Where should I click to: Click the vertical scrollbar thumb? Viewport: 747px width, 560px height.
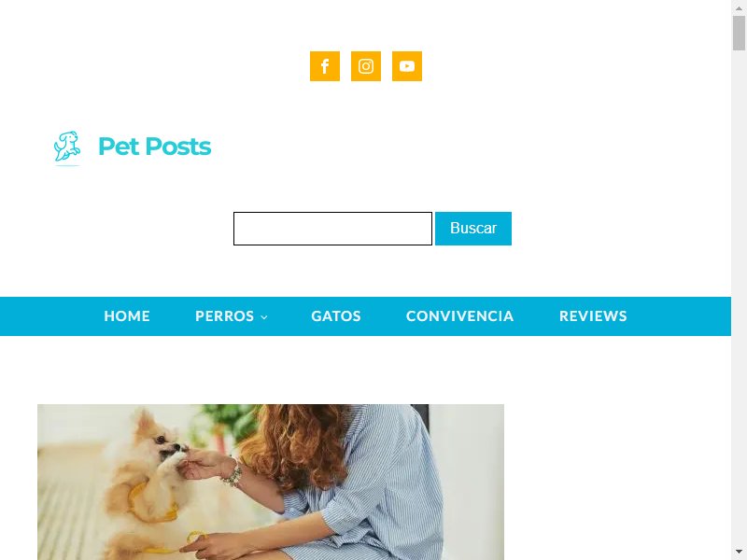tap(739, 33)
